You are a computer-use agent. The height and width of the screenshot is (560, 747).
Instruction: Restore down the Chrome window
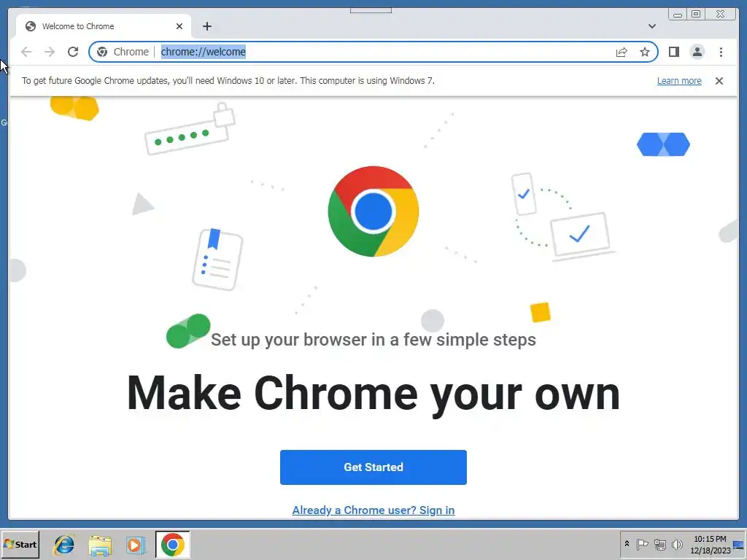pyautogui.click(x=695, y=15)
